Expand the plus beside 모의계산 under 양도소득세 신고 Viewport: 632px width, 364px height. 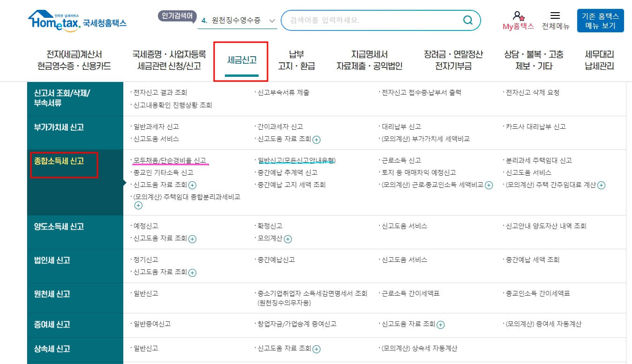[x=288, y=239]
